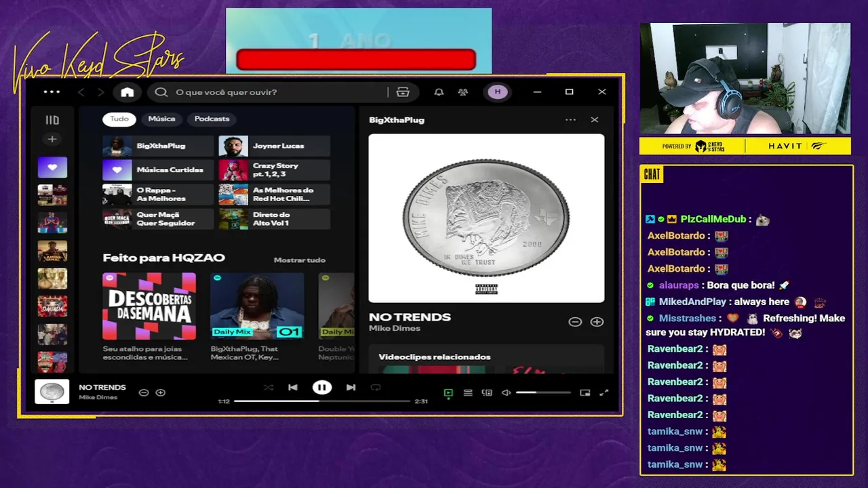Open the miniplayer
The image size is (868, 488).
pyautogui.click(x=585, y=392)
